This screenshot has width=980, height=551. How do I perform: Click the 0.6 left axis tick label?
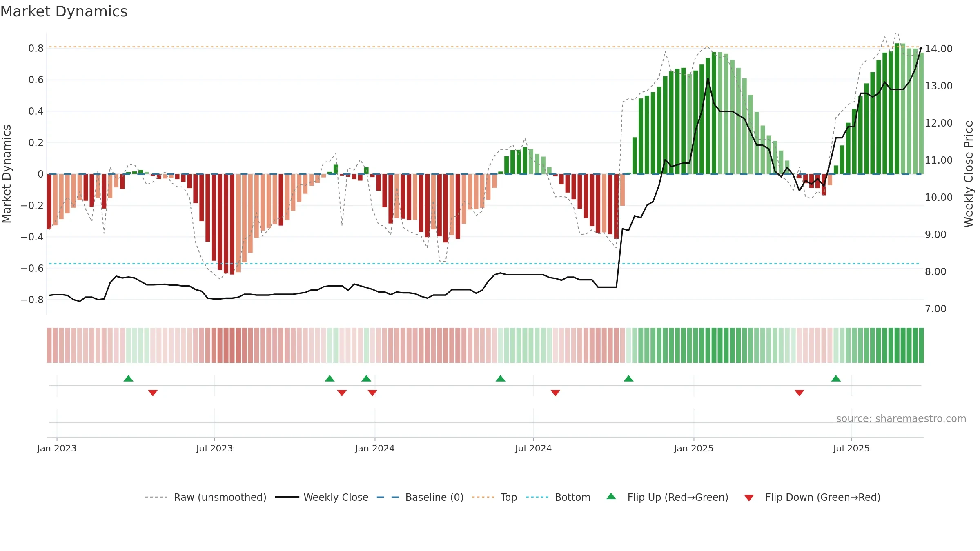[x=36, y=80]
